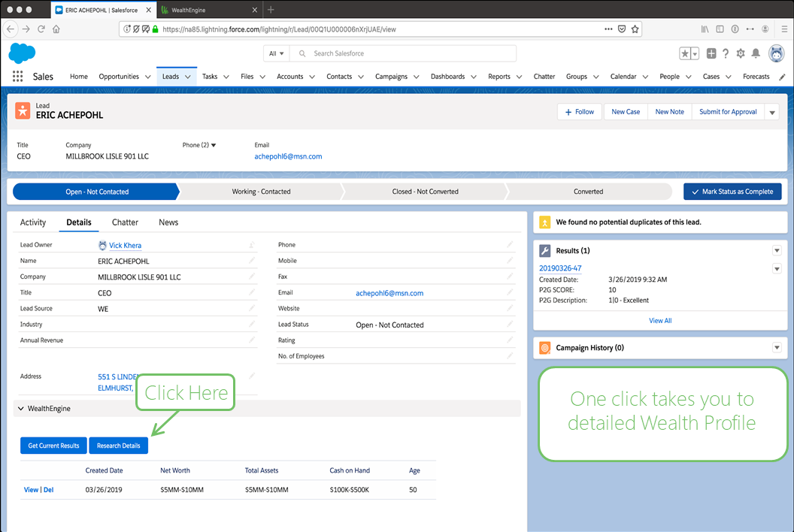The width and height of the screenshot is (794, 532).
Task: Open Salesforce Help with the question mark icon
Action: click(726, 53)
